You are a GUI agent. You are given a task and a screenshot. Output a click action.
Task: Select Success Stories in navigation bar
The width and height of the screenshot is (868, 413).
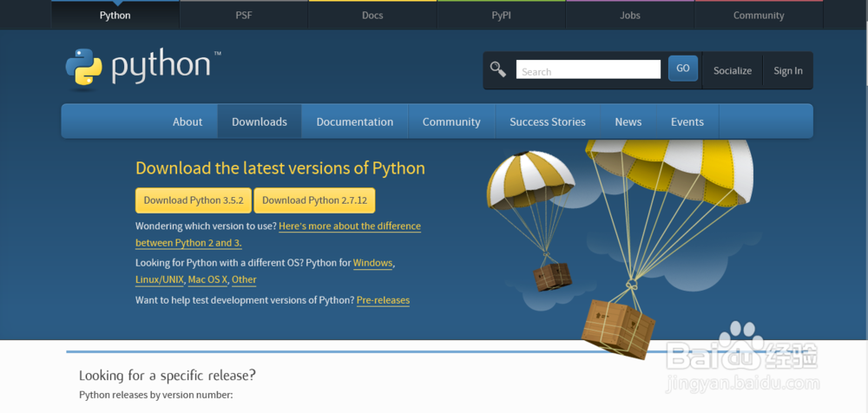click(x=547, y=121)
